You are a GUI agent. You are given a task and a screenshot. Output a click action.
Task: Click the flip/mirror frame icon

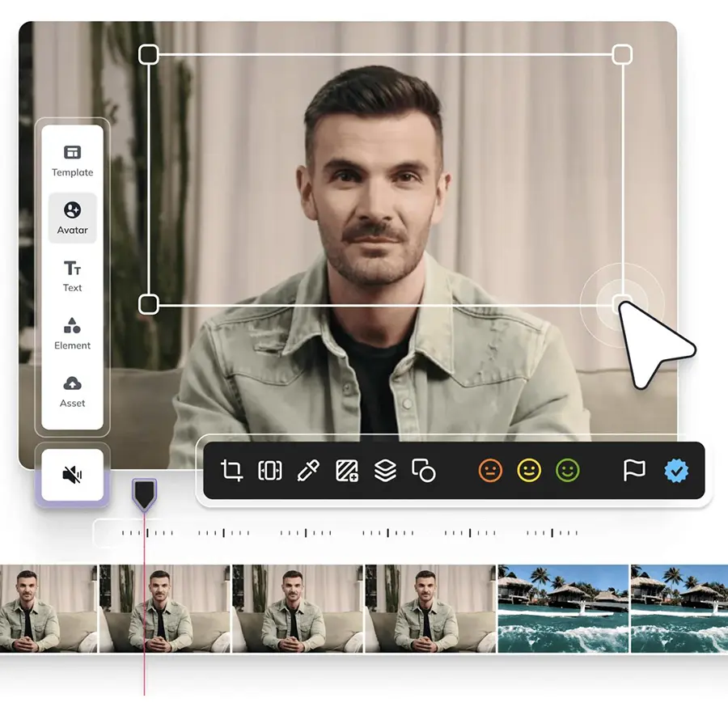pos(269,470)
